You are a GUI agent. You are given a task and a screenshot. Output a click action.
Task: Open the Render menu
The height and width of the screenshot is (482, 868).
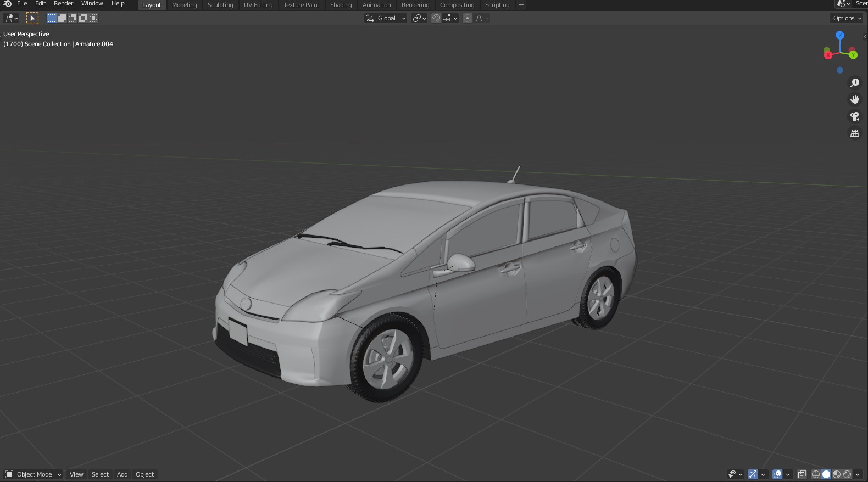(63, 4)
